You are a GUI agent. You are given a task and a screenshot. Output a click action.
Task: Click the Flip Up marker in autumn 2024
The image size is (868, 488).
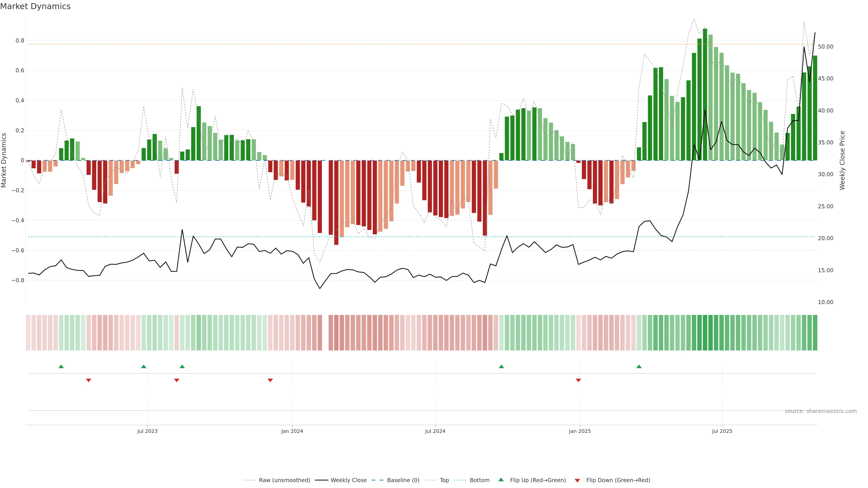(x=501, y=366)
